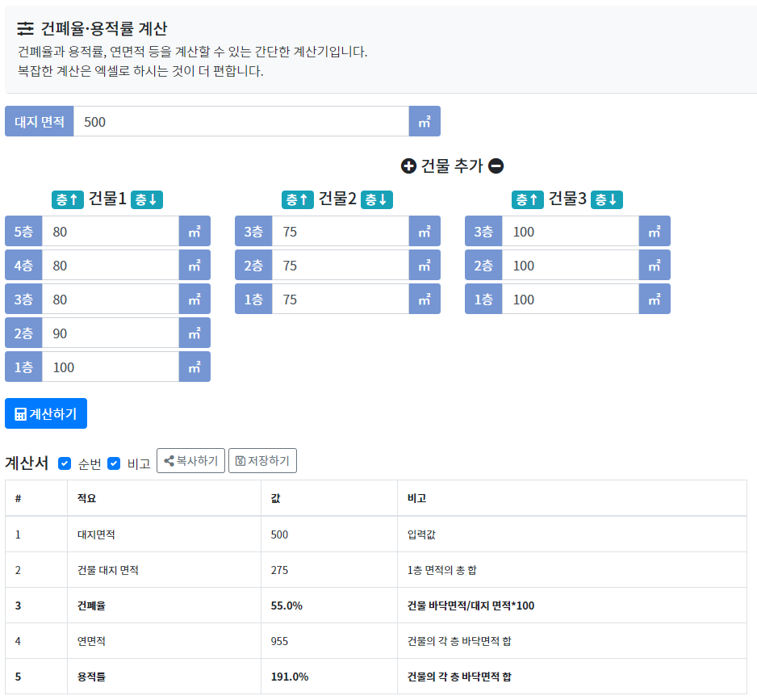Click the 비고 column header
This screenshot has height=700, width=757.
click(416, 498)
